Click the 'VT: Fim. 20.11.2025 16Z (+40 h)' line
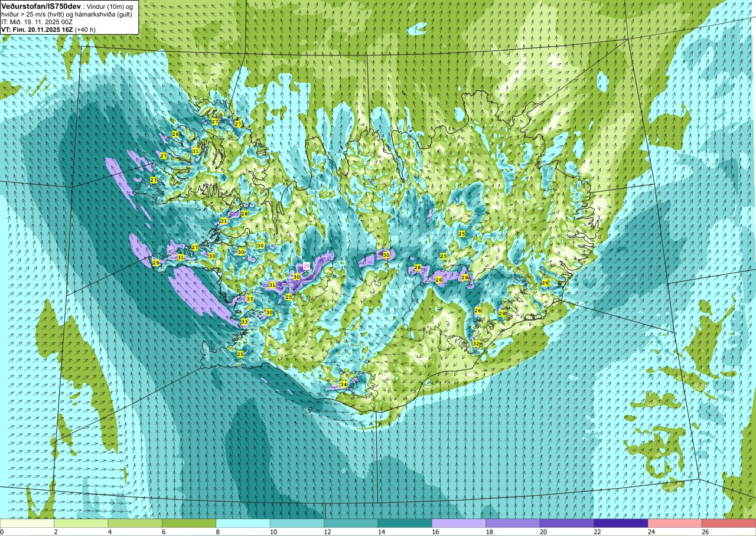 [x=48, y=29]
